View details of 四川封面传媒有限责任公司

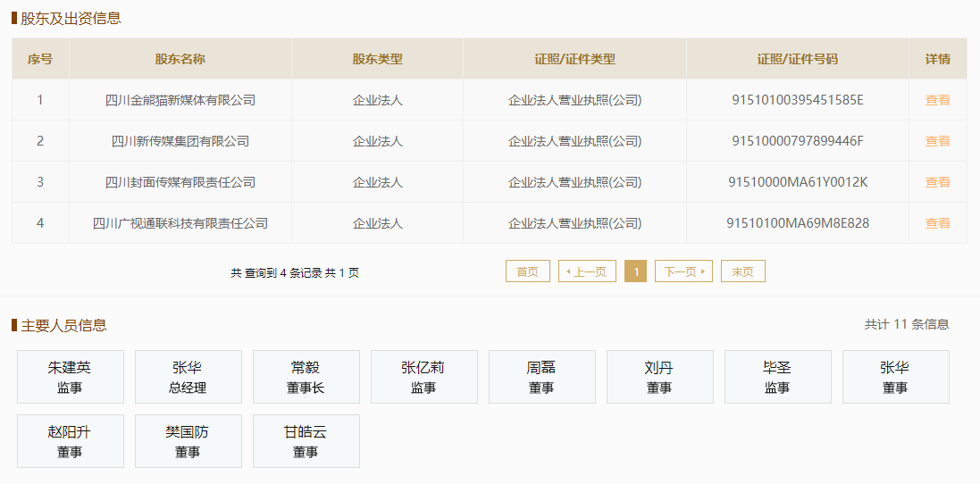point(937,182)
